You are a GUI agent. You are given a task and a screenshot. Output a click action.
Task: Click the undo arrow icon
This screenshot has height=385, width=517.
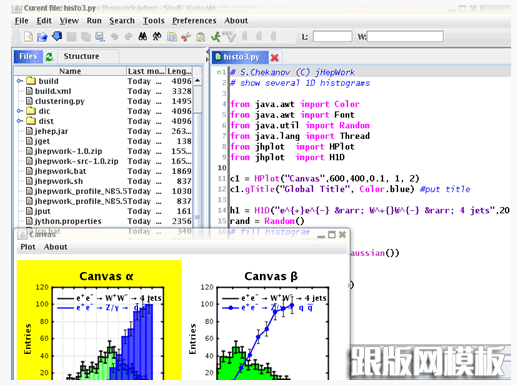coord(114,36)
